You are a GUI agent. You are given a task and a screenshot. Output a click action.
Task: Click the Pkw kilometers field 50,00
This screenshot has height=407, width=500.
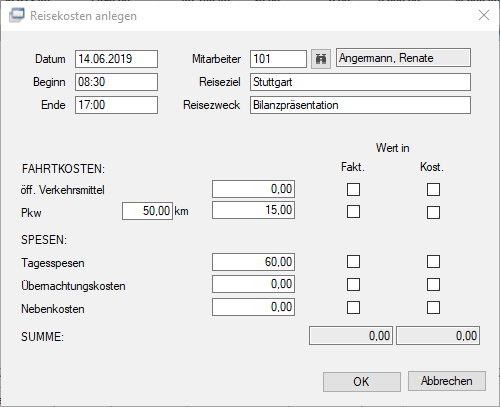[147, 211]
